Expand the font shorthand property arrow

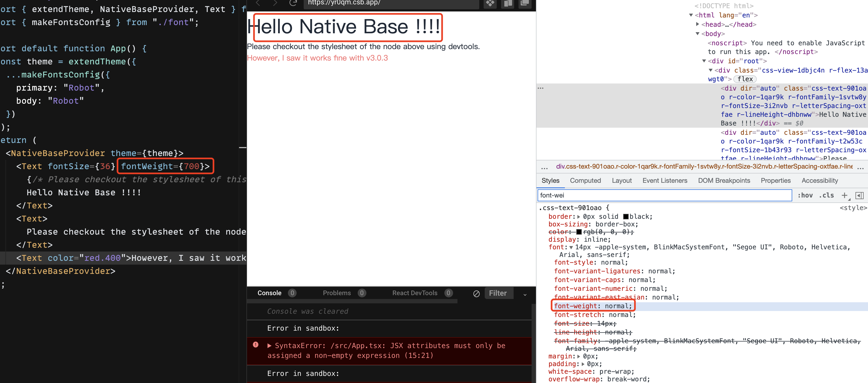(571, 247)
